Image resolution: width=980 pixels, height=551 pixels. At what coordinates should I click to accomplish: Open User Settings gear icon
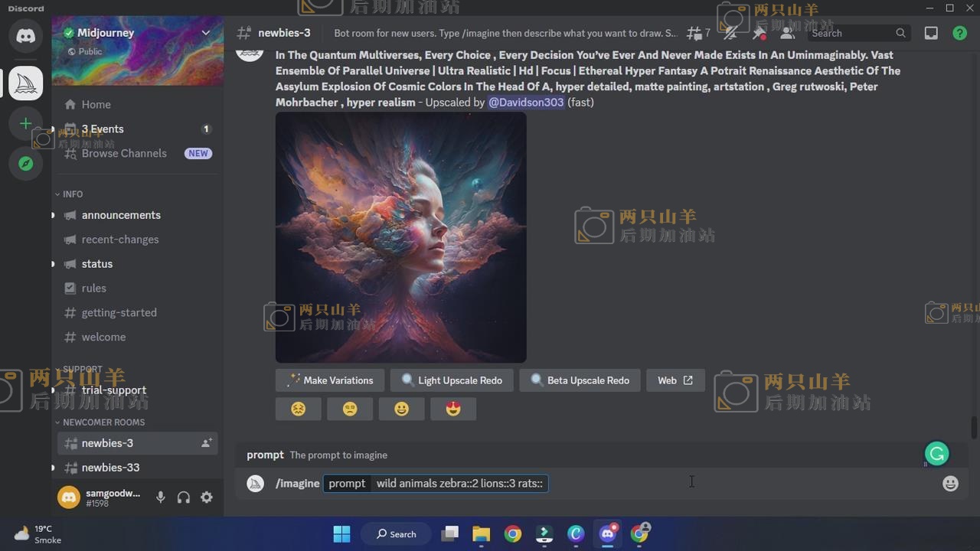tap(207, 497)
